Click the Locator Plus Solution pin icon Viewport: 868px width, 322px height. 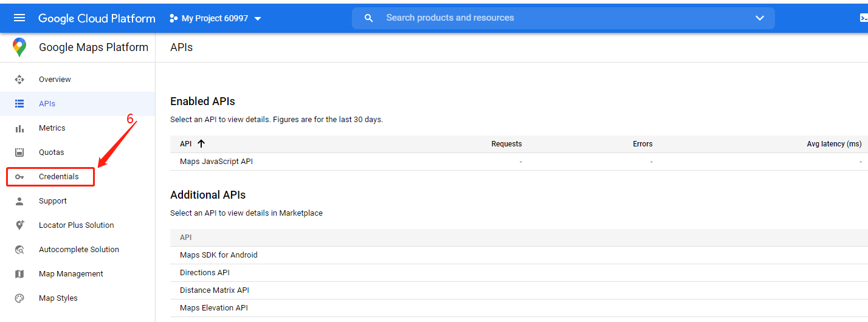click(x=19, y=225)
